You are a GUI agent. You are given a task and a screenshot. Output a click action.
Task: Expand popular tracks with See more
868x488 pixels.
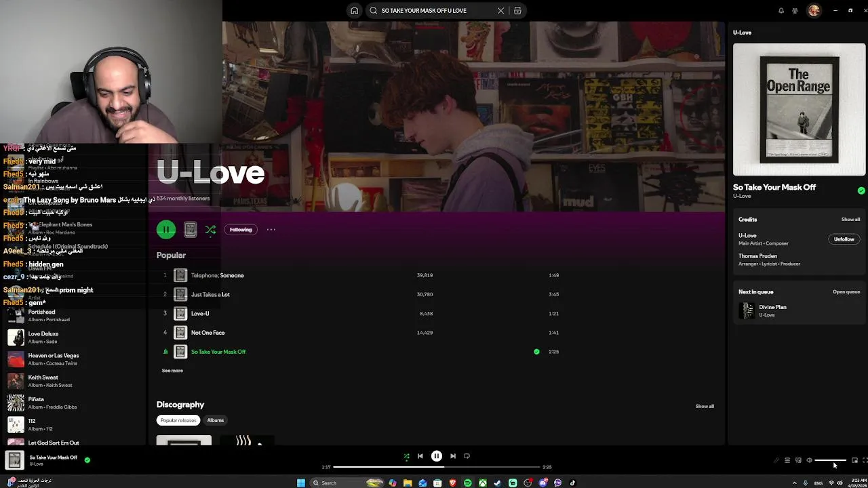[x=172, y=371]
